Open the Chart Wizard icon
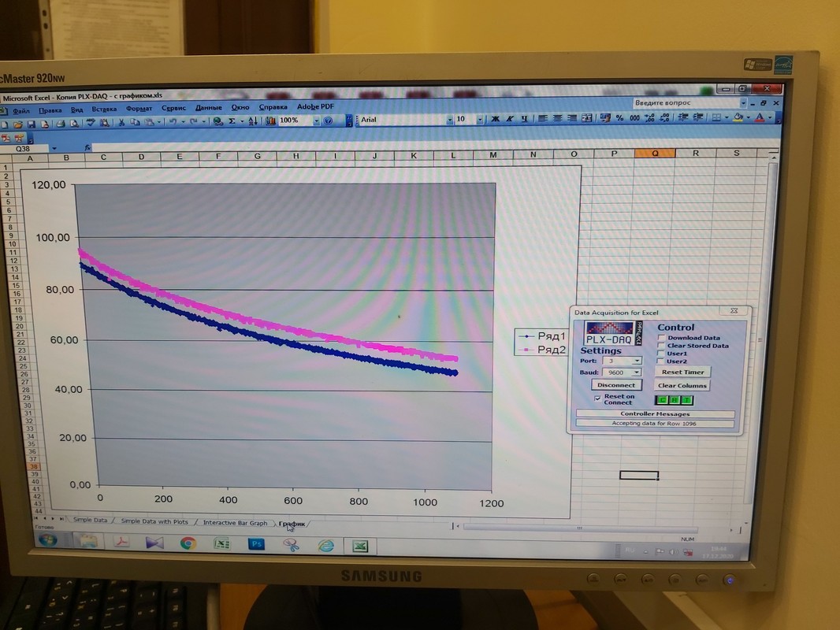 pos(270,121)
